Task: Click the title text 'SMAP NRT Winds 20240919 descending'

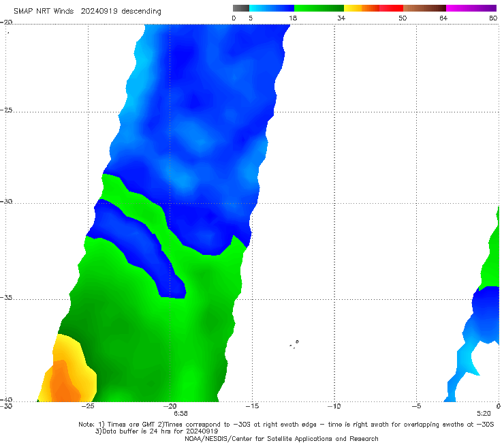Action: (87, 12)
